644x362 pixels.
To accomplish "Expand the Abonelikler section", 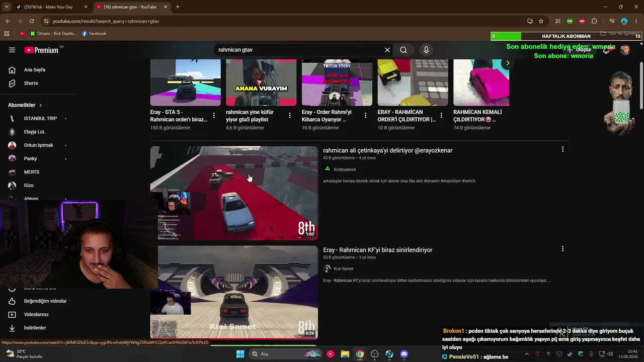I will [x=25, y=105].
